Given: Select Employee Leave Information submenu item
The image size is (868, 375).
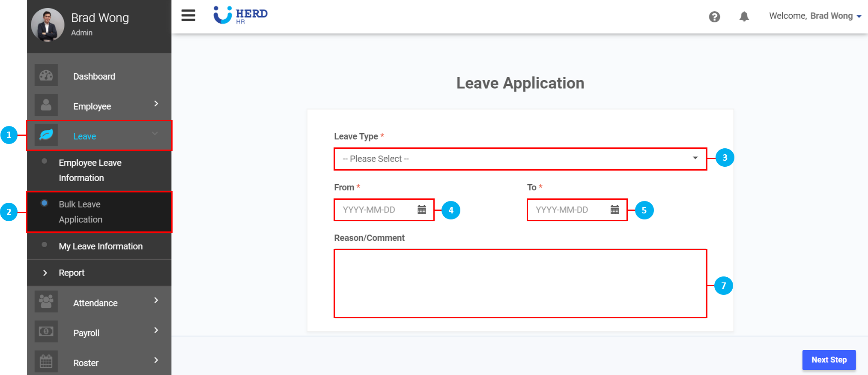Looking at the screenshot, I should (90, 170).
